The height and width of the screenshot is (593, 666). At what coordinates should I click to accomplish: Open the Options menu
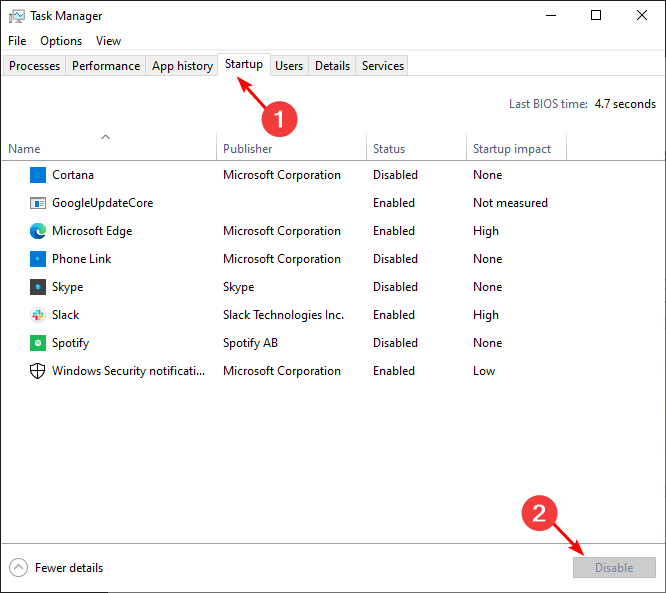point(61,41)
